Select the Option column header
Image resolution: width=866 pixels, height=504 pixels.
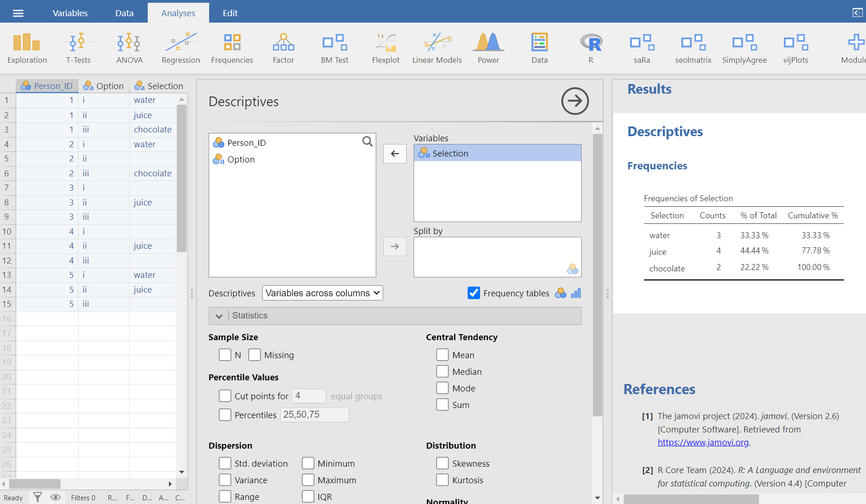click(x=104, y=86)
